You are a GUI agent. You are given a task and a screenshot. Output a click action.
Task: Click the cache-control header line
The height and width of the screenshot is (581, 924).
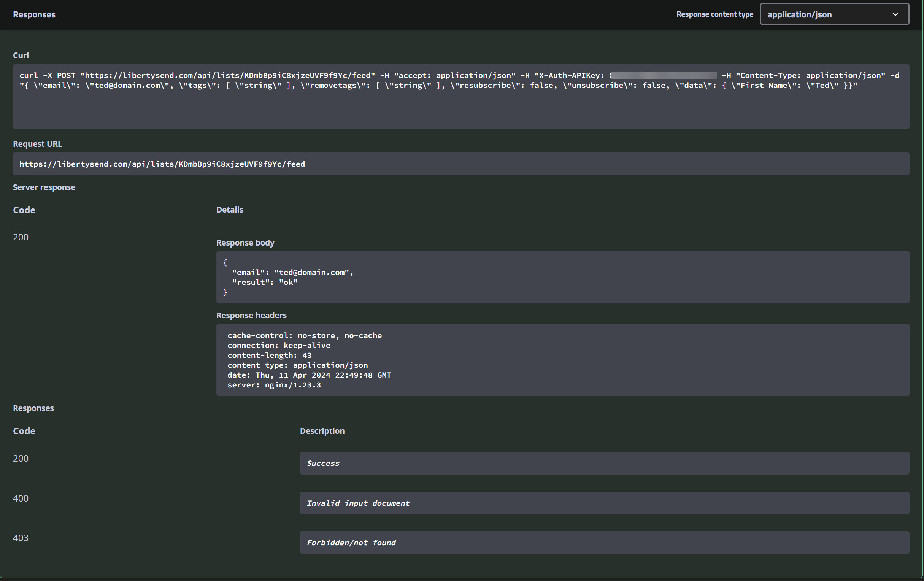point(305,335)
